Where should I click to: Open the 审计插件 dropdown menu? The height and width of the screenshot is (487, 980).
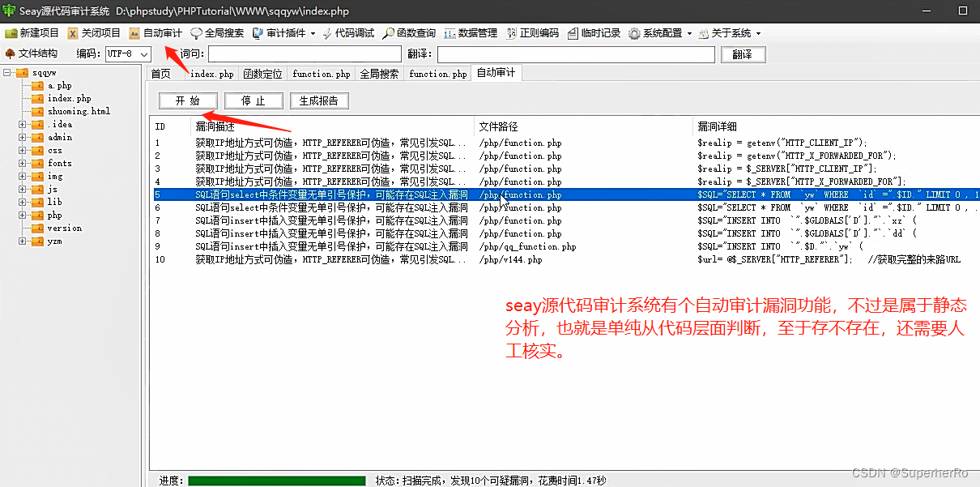coord(283,33)
